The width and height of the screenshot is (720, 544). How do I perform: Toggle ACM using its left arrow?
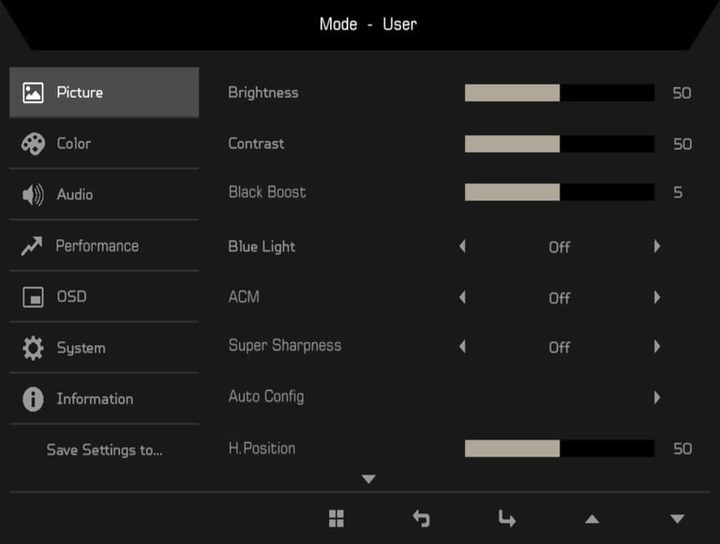pyautogui.click(x=462, y=297)
